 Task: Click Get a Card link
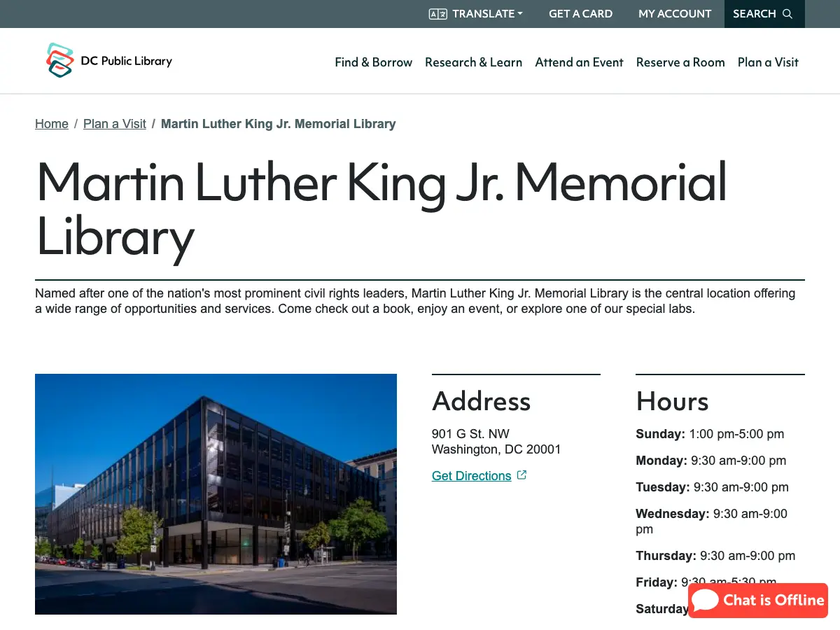[x=580, y=14]
